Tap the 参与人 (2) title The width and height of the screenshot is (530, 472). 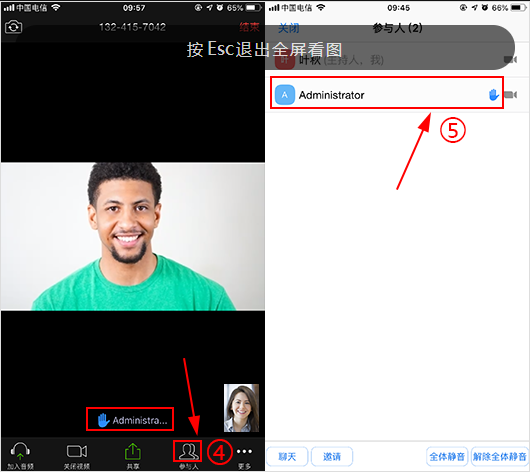pos(398,28)
